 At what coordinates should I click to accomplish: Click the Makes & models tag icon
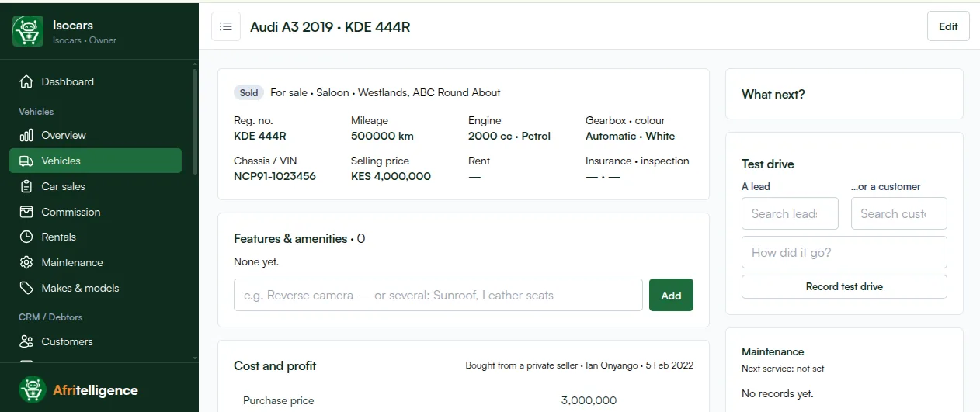point(26,288)
